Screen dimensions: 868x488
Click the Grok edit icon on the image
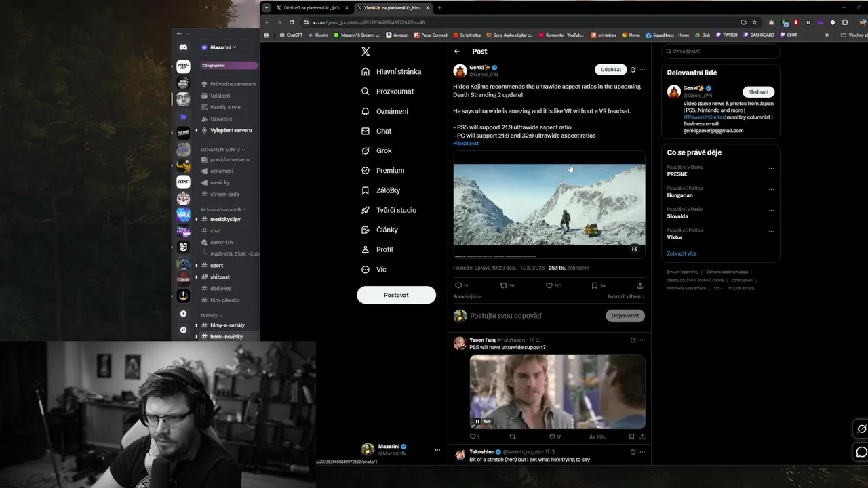pos(635,249)
